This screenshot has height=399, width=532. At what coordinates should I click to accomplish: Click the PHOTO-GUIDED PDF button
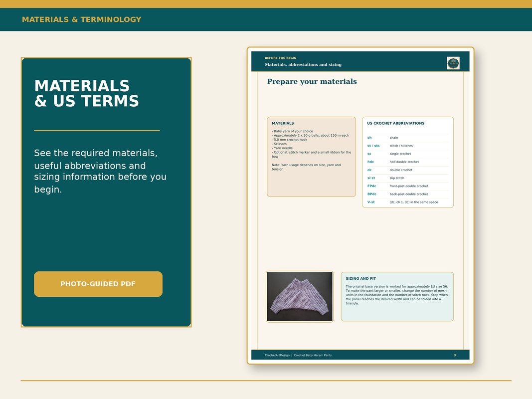coord(98,284)
